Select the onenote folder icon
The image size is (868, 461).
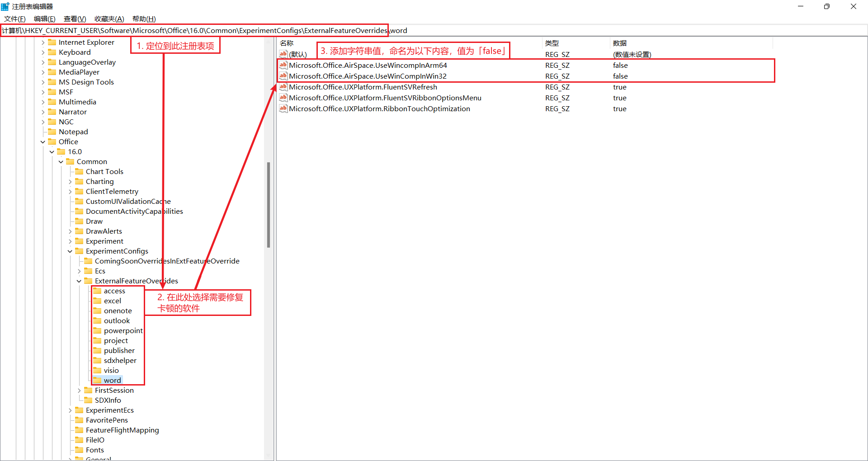97,310
